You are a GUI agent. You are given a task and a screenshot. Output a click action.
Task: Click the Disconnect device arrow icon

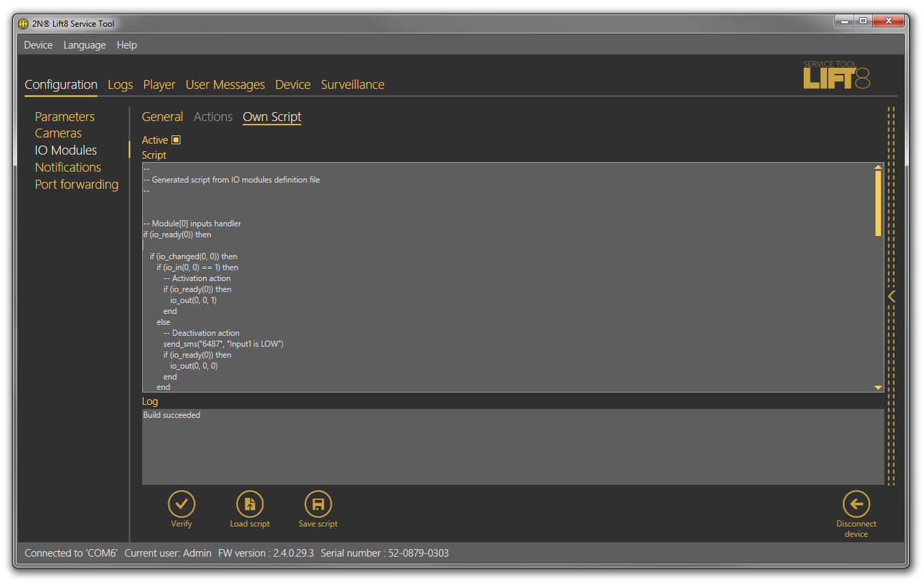tap(856, 505)
